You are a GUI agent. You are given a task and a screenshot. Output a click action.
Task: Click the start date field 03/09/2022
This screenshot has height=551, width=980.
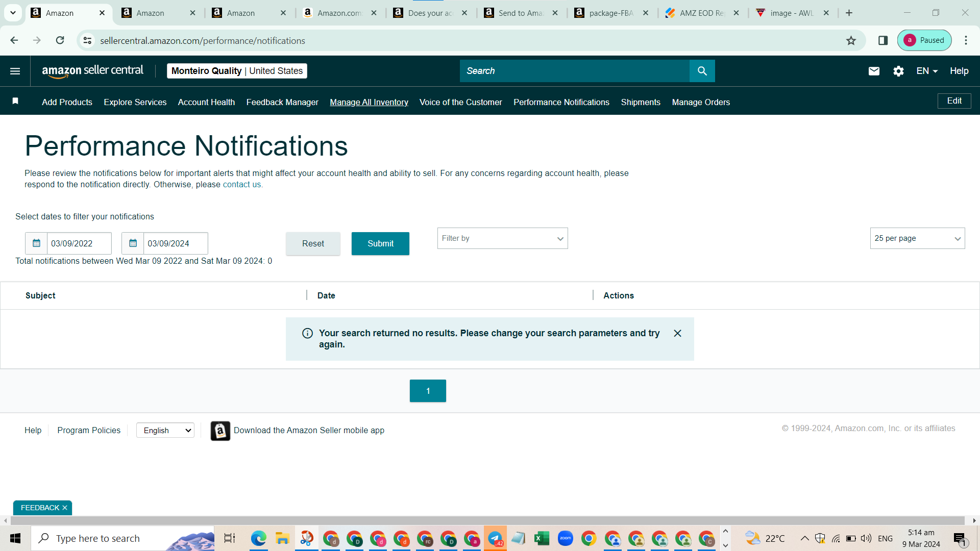[x=79, y=243]
